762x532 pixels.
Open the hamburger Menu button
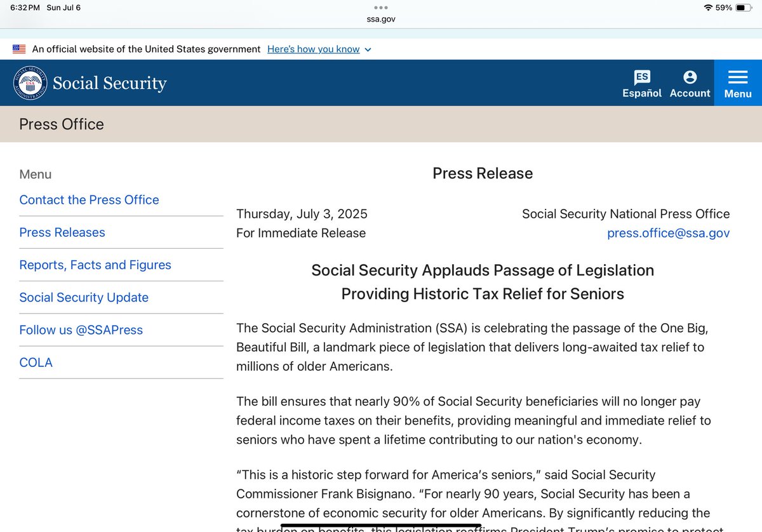738,83
